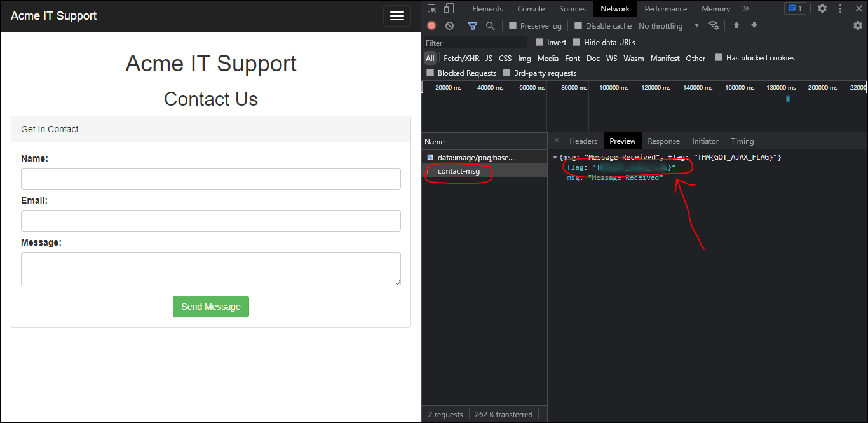
Task: Filter requests by Img
Action: [524, 58]
